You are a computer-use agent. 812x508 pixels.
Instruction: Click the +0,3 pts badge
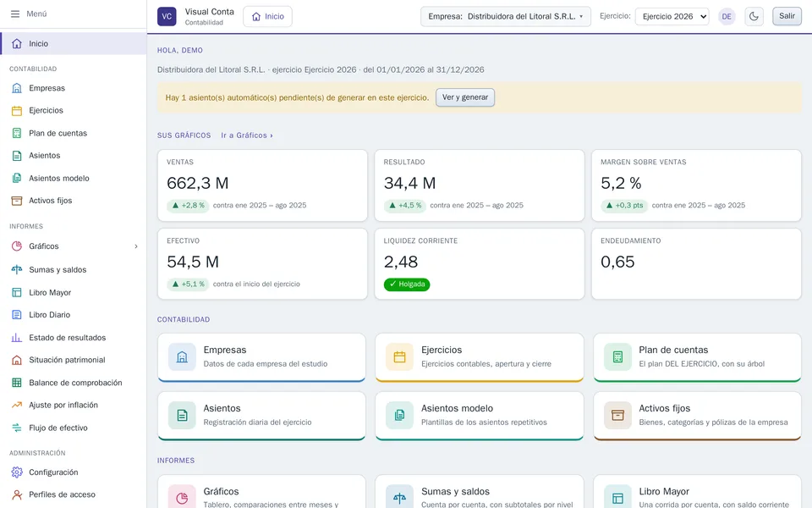[x=624, y=205]
